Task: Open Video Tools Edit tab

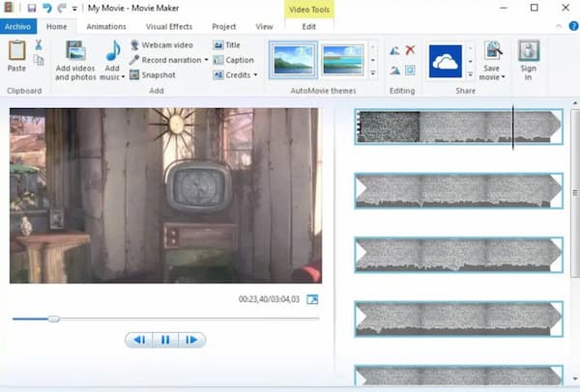Action: 309,27
